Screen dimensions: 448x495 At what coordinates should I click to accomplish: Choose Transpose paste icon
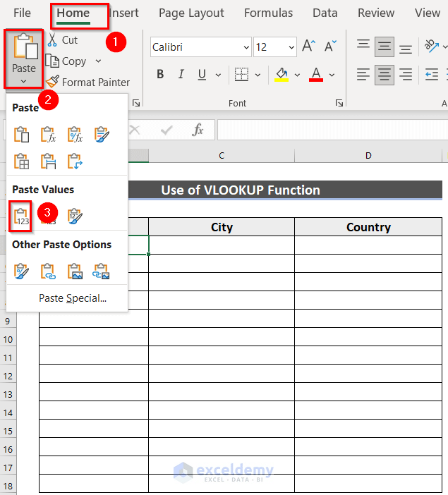click(75, 161)
